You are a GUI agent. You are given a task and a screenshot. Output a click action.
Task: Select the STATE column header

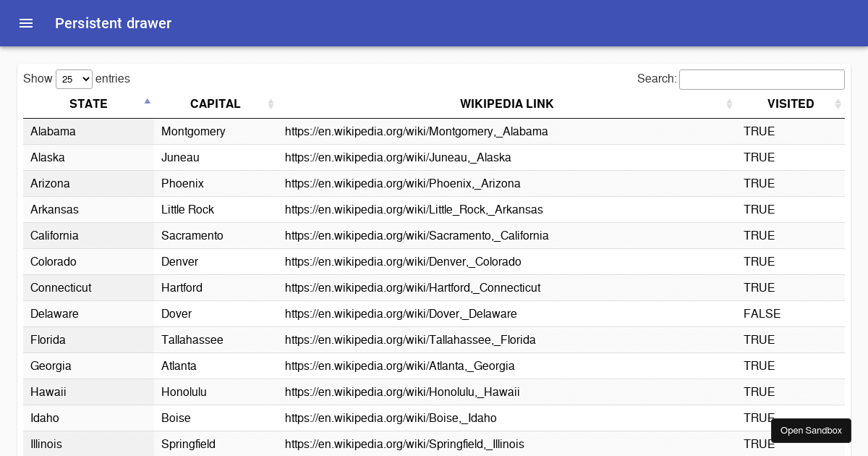pos(88,104)
